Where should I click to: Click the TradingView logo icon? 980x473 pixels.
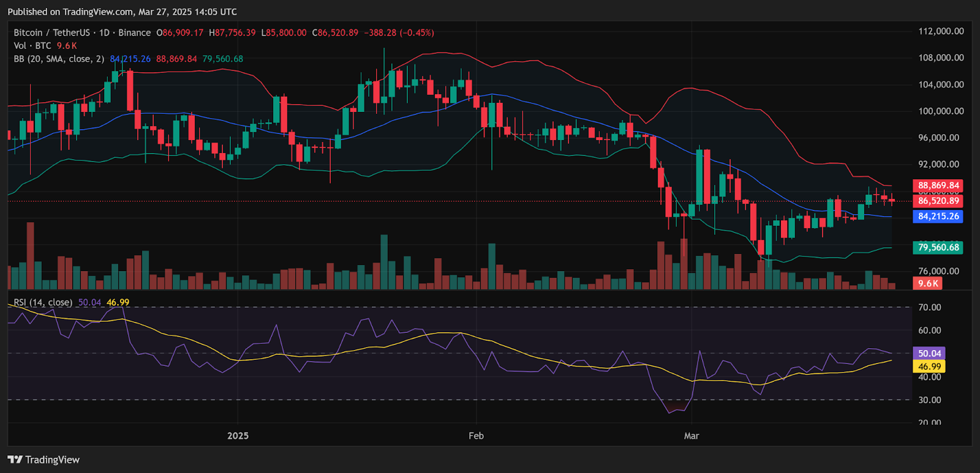pyautogui.click(x=15, y=460)
